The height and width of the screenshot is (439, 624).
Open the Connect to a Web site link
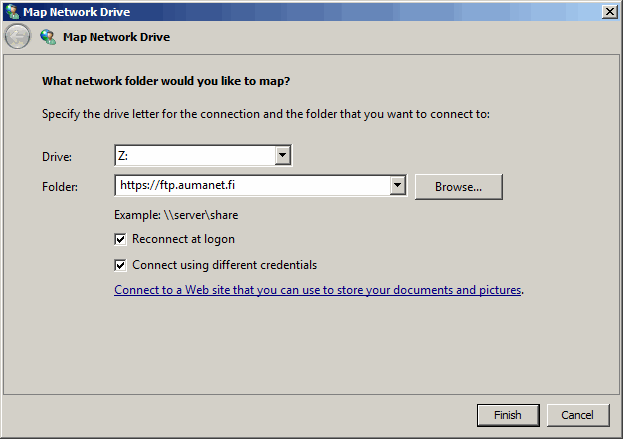coord(318,290)
